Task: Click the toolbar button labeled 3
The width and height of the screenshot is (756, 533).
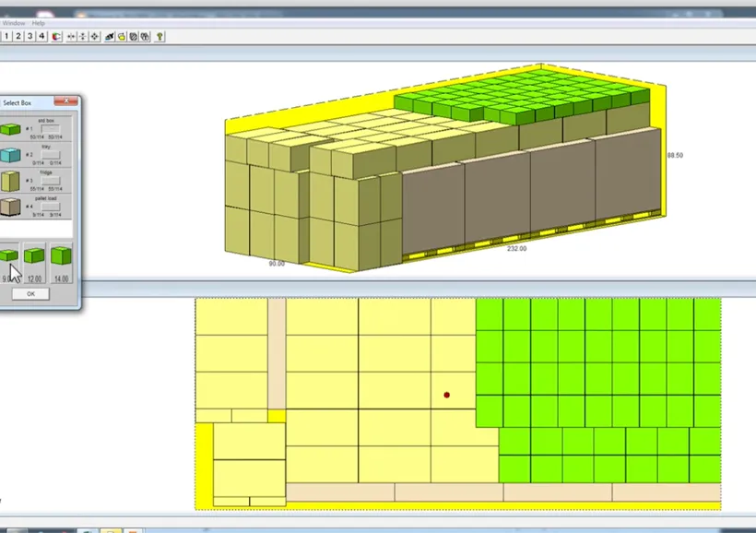Action: (x=30, y=36)
